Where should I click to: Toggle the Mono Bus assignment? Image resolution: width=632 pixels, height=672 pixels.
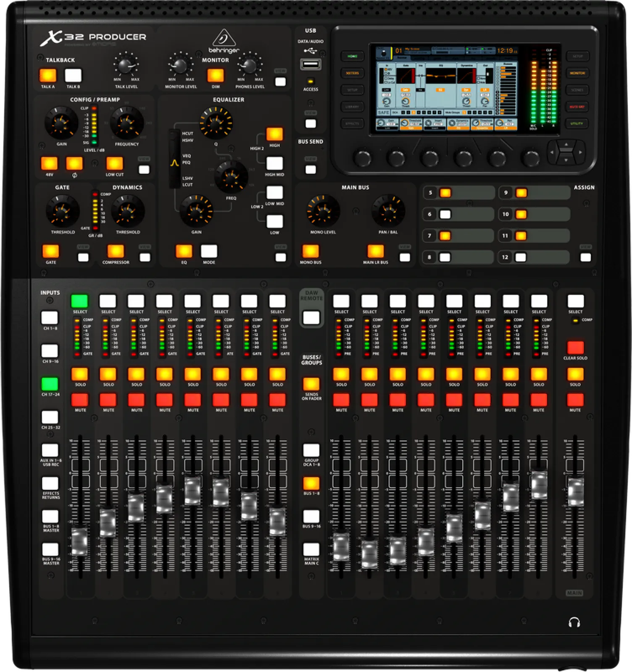tap(311, 251)
